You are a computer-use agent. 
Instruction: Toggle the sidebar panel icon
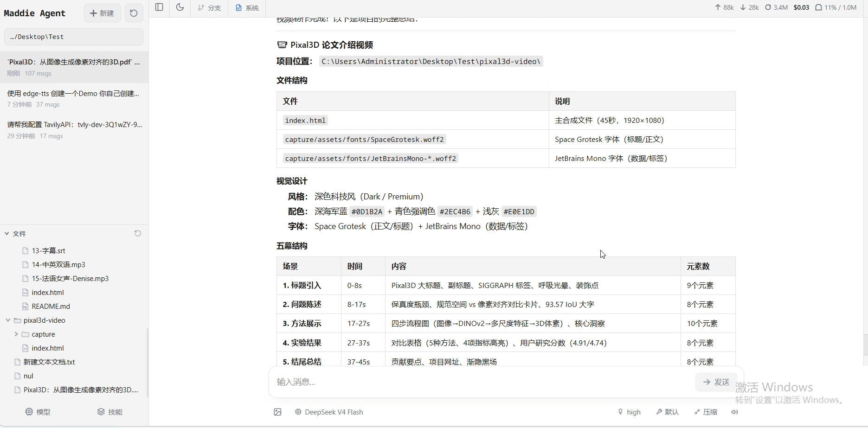(x=159, y=7)
